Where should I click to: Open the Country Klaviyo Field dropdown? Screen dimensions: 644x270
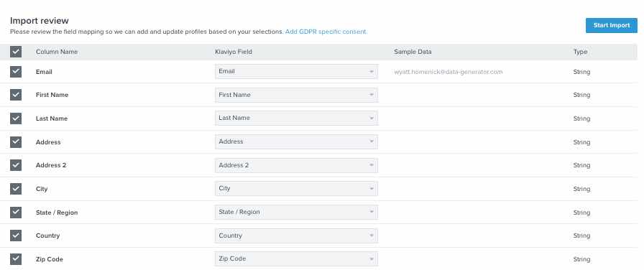coord(296,236)
